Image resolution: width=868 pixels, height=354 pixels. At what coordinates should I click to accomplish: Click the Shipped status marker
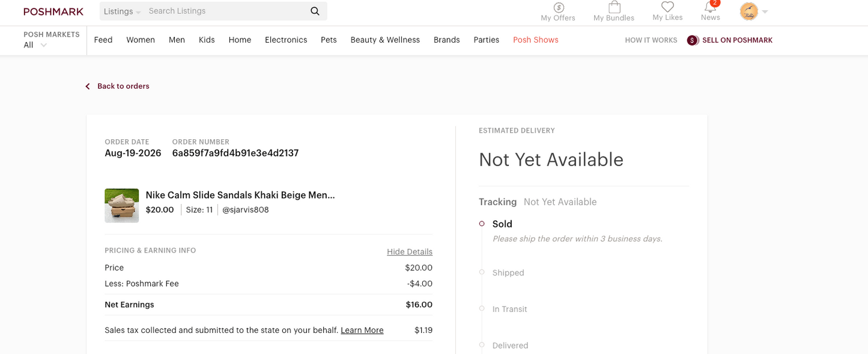click(482, 272)
